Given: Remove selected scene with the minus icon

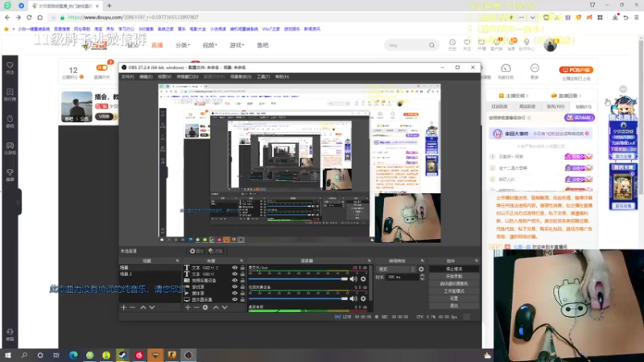Looking at the screenshot, I should pos(132,307).
